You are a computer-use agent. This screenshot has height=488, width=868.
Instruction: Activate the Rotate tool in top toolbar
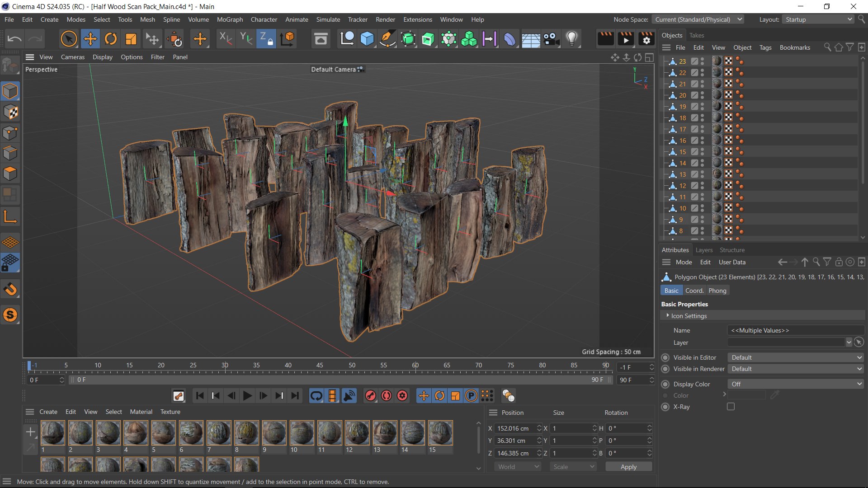point(110,39)
